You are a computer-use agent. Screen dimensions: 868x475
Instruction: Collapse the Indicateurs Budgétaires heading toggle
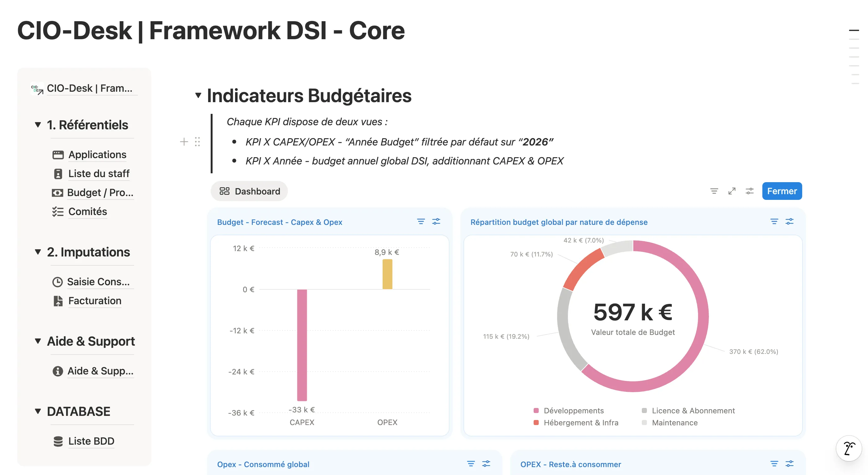[198, 95]
